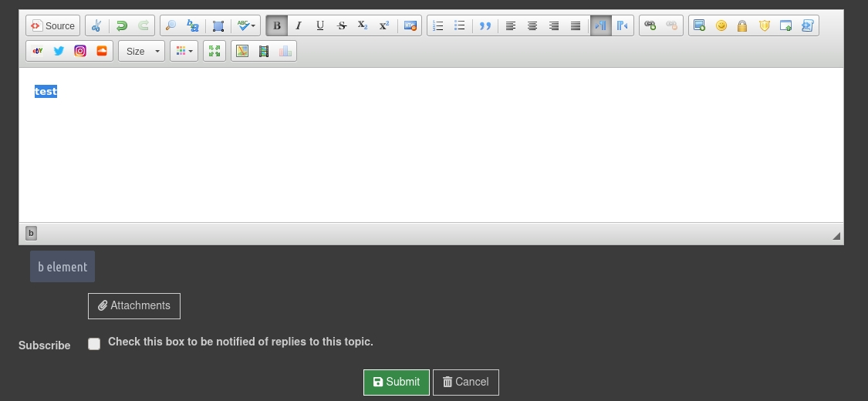Image resolution: width=868 pixels, height=401 pixels.
Task: Open the find magnifier tool
Action: click(x=171, y=25)
